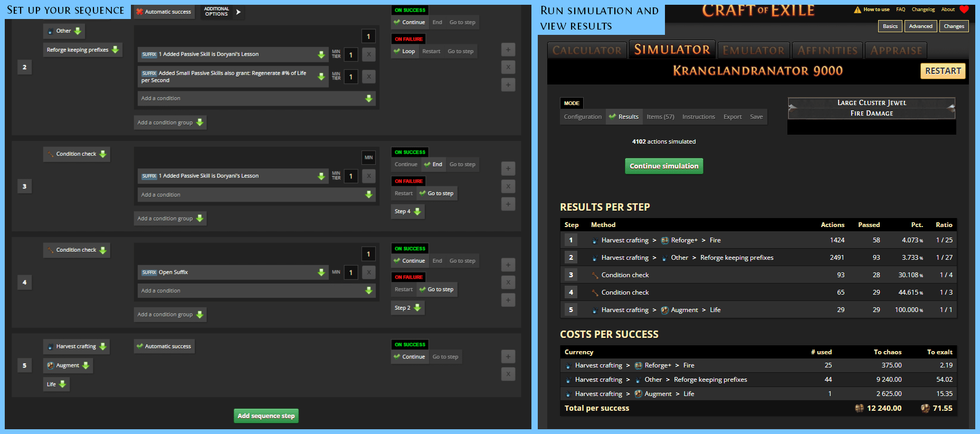The height and width of the screenshot is (434, 980).
Task: Delete sequence step 4 with its X
Action: pyautogui.click(x=508, y=282)
